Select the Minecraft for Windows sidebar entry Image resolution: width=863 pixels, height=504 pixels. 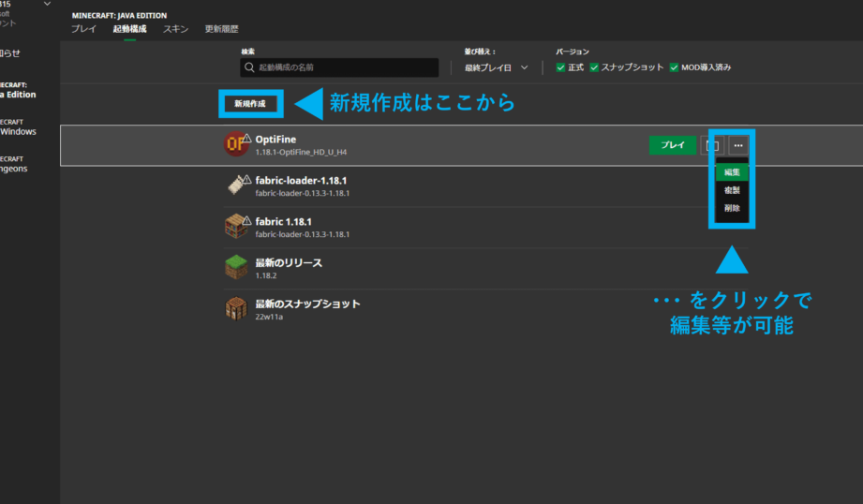(18, 127)
